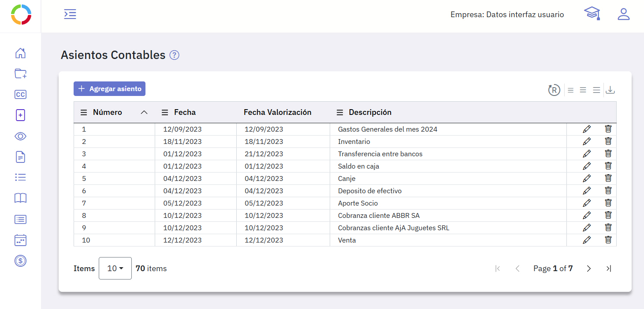
Task: Click the download export icon
Action: tap(610, 90)
